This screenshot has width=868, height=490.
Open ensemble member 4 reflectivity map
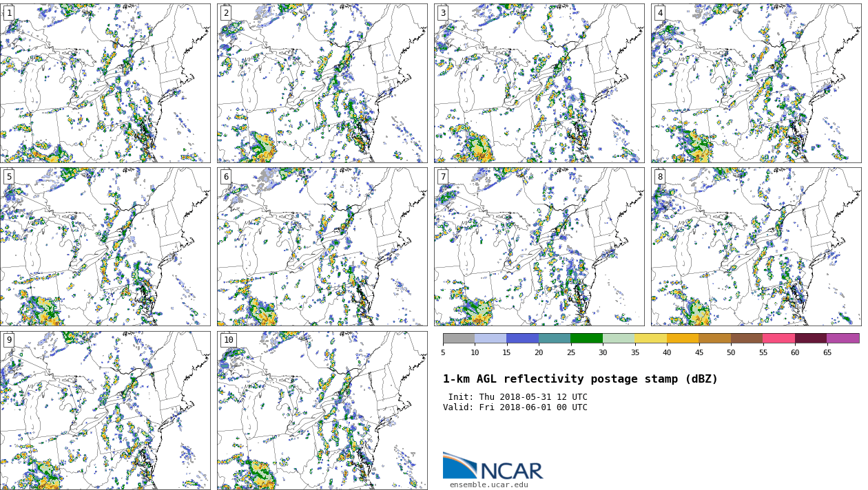[x=756, y=83]
